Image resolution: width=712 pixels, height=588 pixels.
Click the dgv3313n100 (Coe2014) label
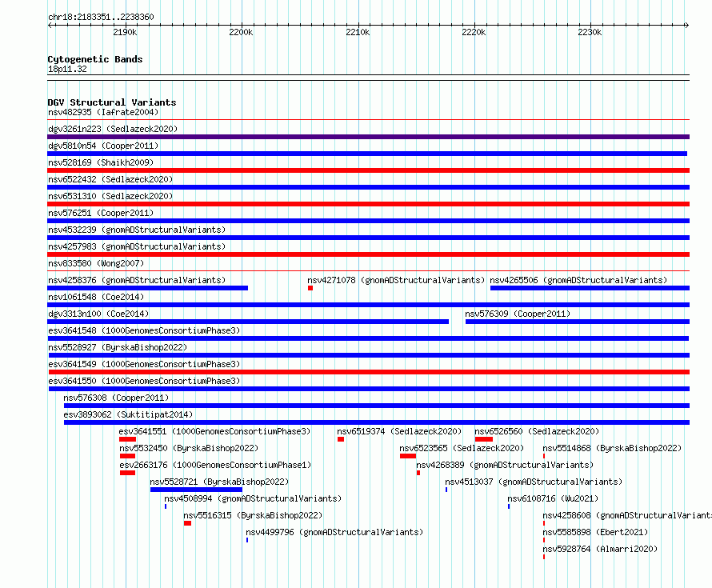coord(98,314)
